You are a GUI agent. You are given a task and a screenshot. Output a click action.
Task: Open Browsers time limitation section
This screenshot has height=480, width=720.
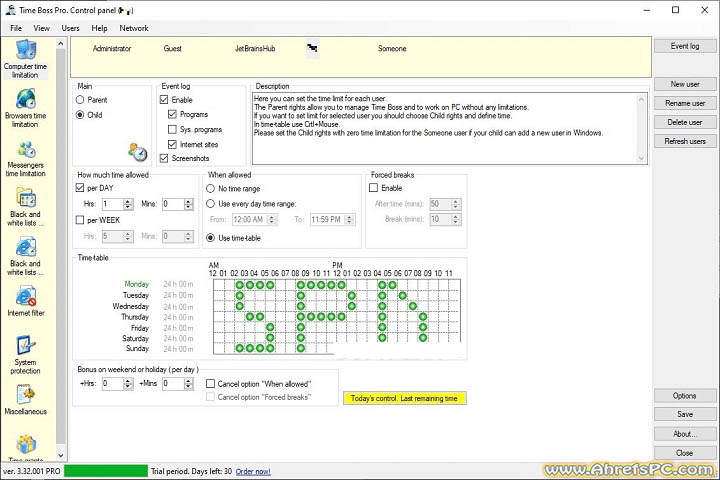click(x=25, y=108)
